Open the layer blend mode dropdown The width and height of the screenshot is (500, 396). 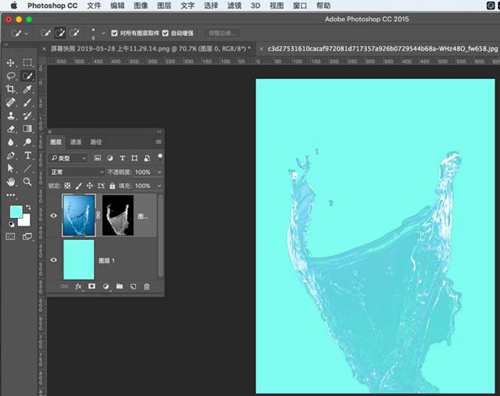[77, 172]
